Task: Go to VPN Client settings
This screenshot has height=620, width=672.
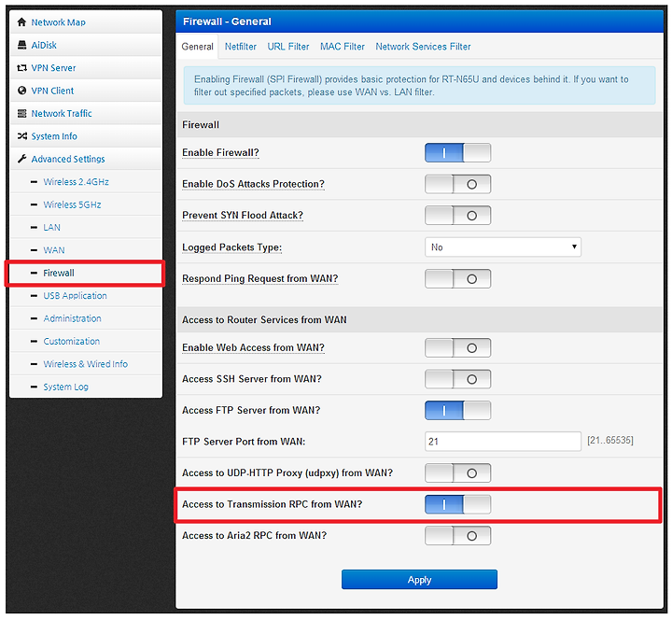Action: coord(52,91)
